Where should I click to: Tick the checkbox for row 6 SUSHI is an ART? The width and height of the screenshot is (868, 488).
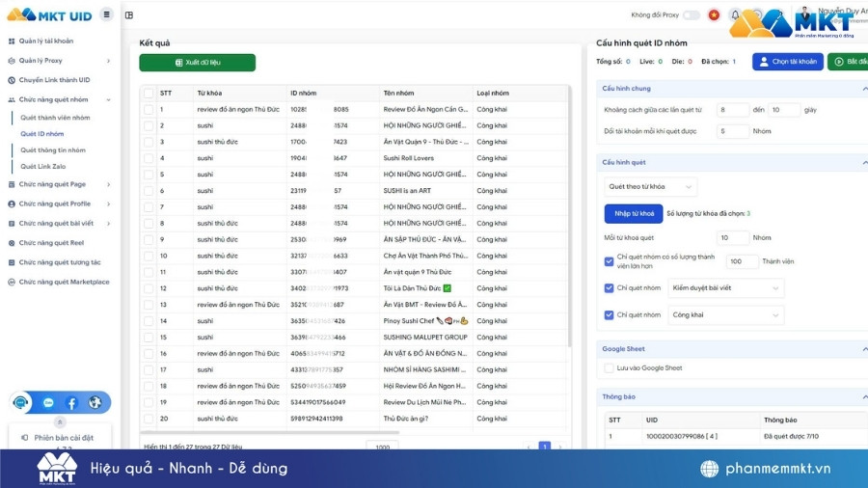[149, 191]
